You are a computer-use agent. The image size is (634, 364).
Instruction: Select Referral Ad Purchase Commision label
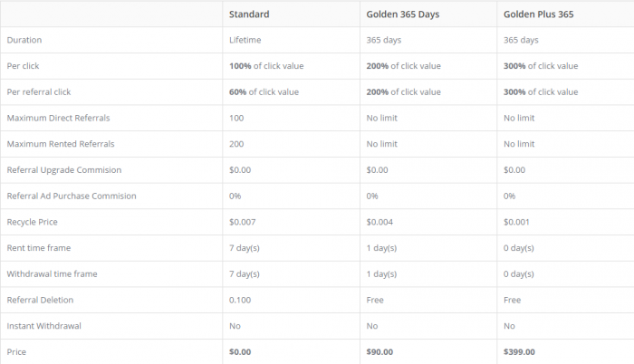coord(72,196)
